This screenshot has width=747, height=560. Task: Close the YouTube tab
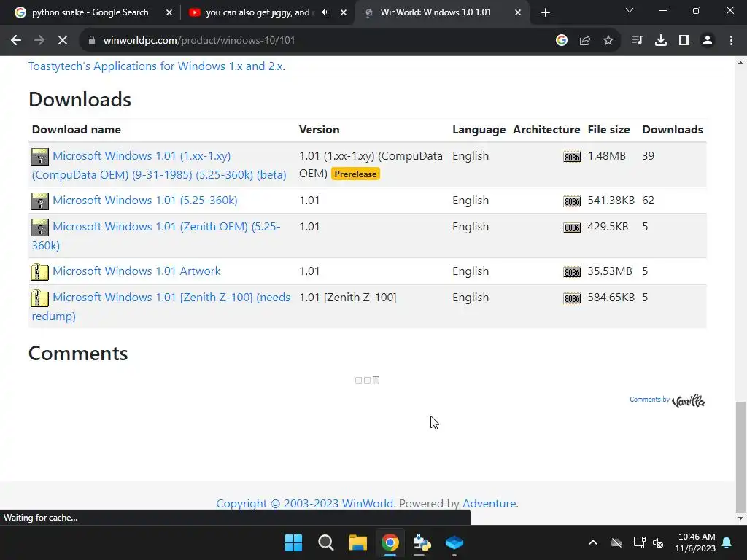click(x=344, y=12)
